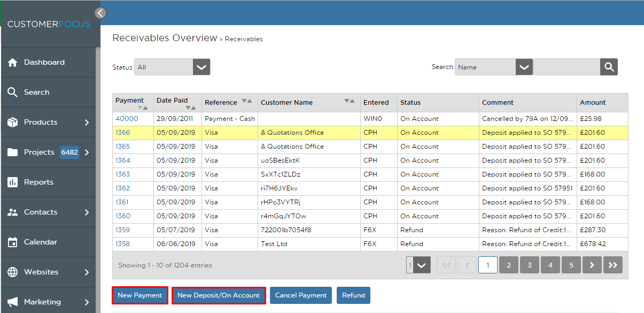This screenshot has width=644, height=313.
Task: Open payment 1366 link
Action: (122, 133)
